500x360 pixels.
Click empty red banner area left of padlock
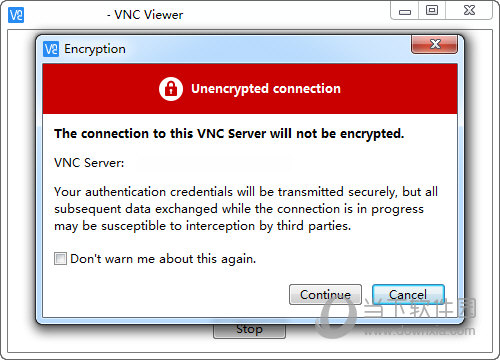point(100,89)
